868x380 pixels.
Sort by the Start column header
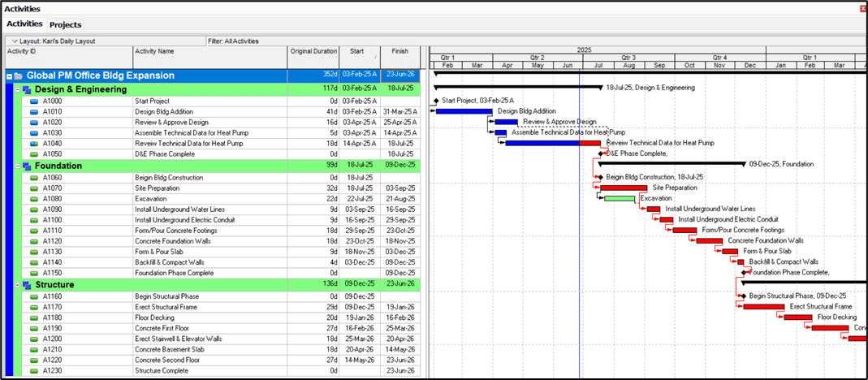359,51
